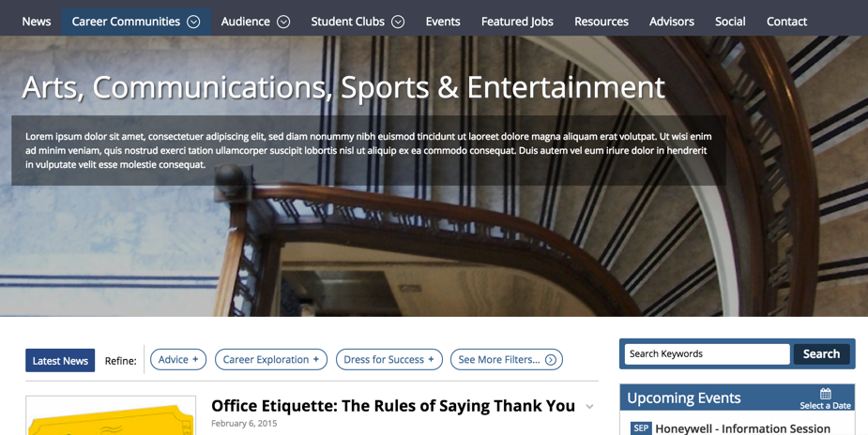This screenshot has width=868, height=435.
Task: Open the Featured Jobs page
Action: (517, 22)
